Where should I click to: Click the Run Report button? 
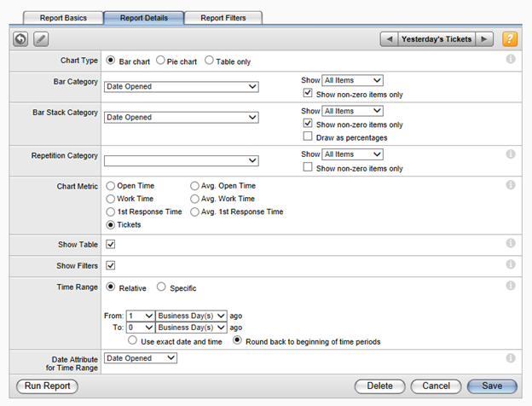47,386
